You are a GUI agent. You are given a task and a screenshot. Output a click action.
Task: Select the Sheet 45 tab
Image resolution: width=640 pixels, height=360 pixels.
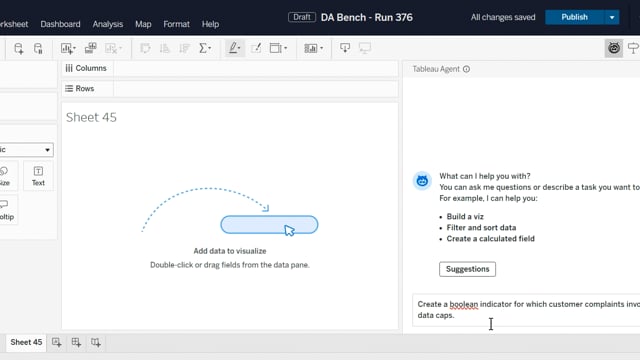tap(26, 342)
